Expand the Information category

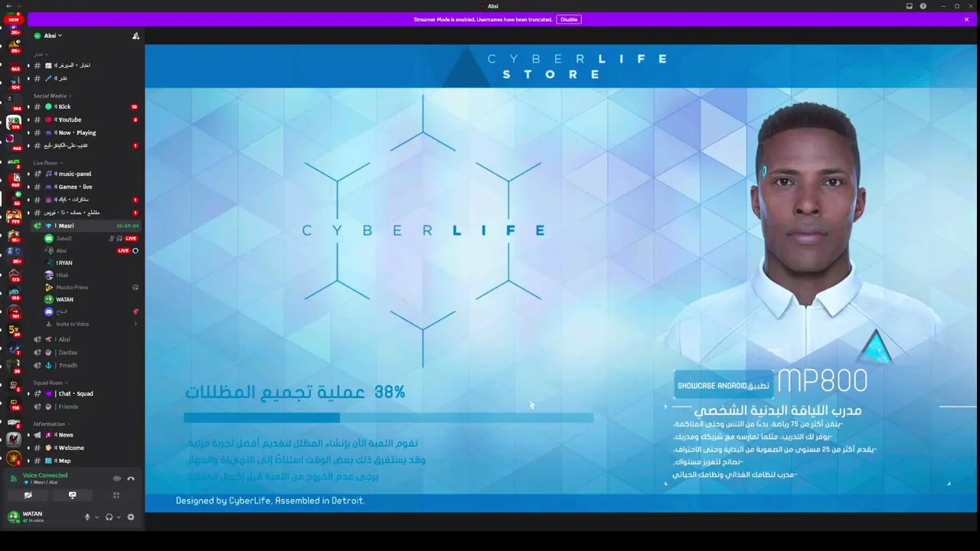pos(51,424)
